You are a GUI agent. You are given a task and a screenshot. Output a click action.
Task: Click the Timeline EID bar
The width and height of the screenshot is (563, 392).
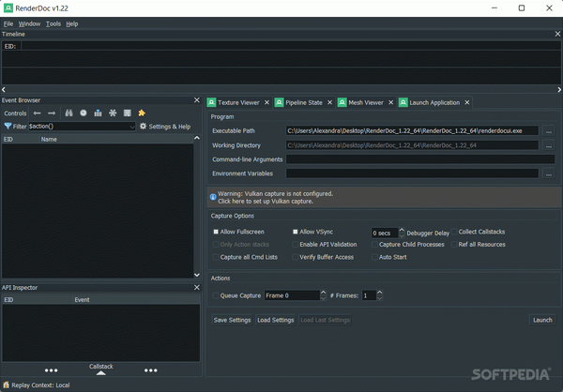click(x=291, y=46)
